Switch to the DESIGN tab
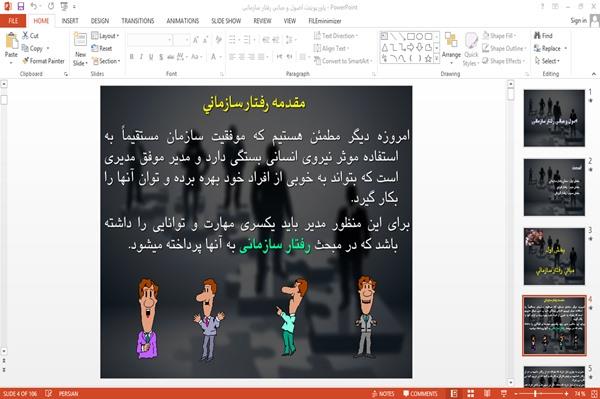 coord(100,21)
